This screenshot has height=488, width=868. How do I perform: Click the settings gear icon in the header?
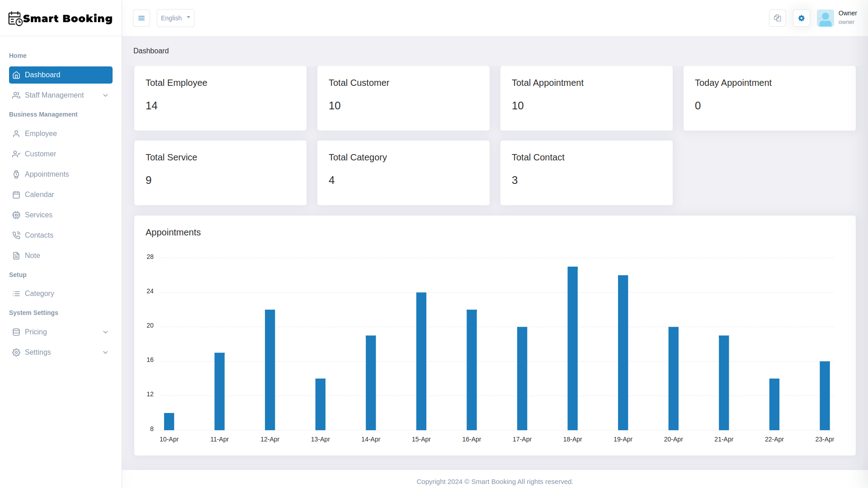(x=801, y=18)
